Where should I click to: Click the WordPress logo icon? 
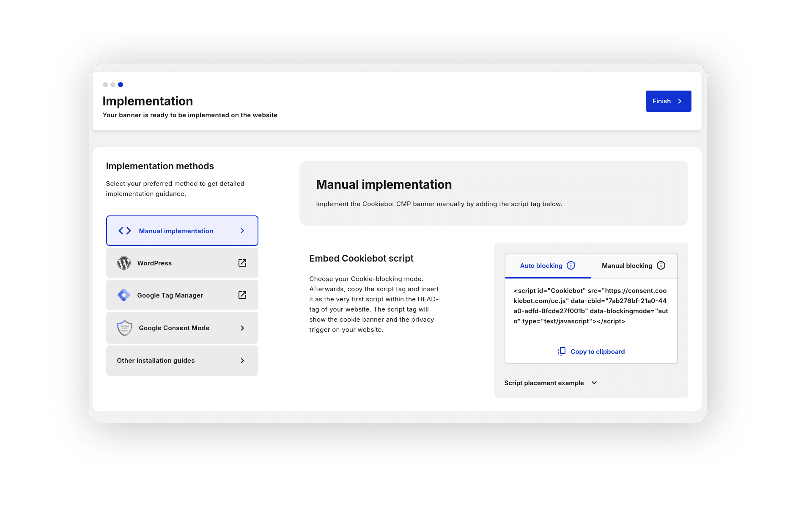click(x=124, y=263)
